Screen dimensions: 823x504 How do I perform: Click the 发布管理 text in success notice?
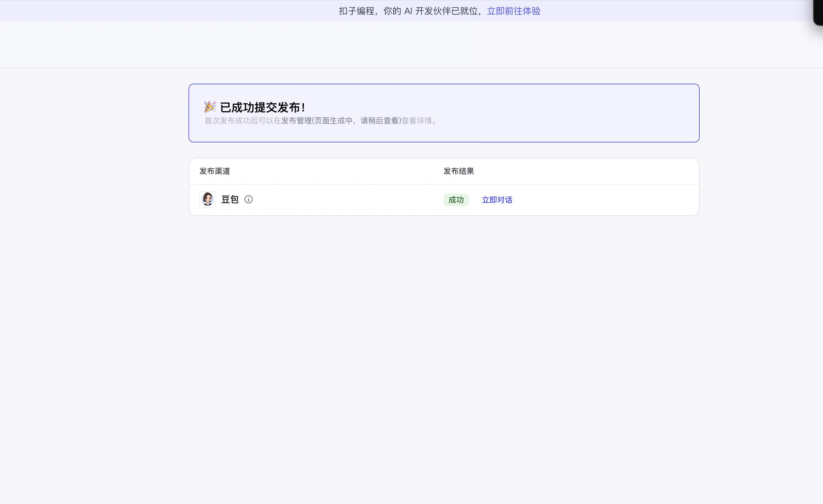tap(296, 121)
